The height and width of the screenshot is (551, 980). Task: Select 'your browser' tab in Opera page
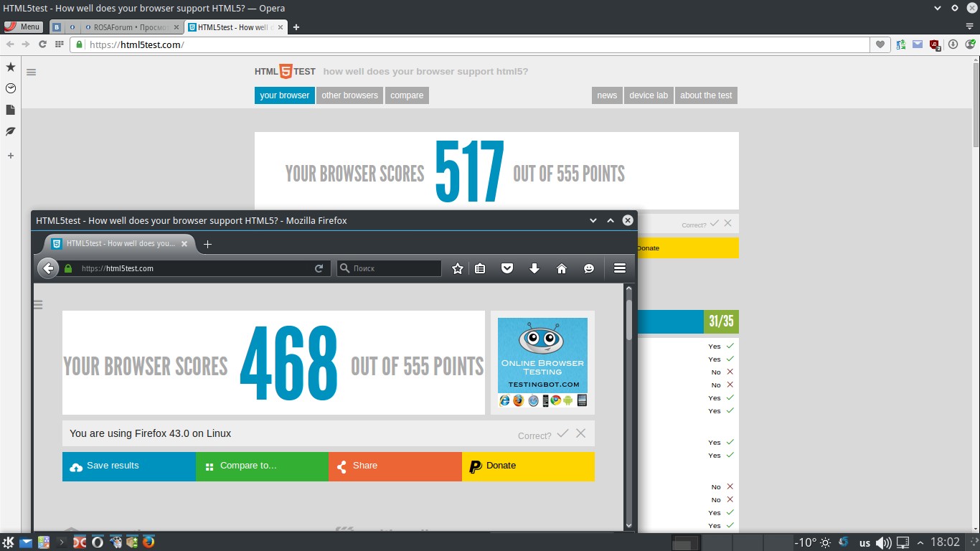tap(285, 95)
